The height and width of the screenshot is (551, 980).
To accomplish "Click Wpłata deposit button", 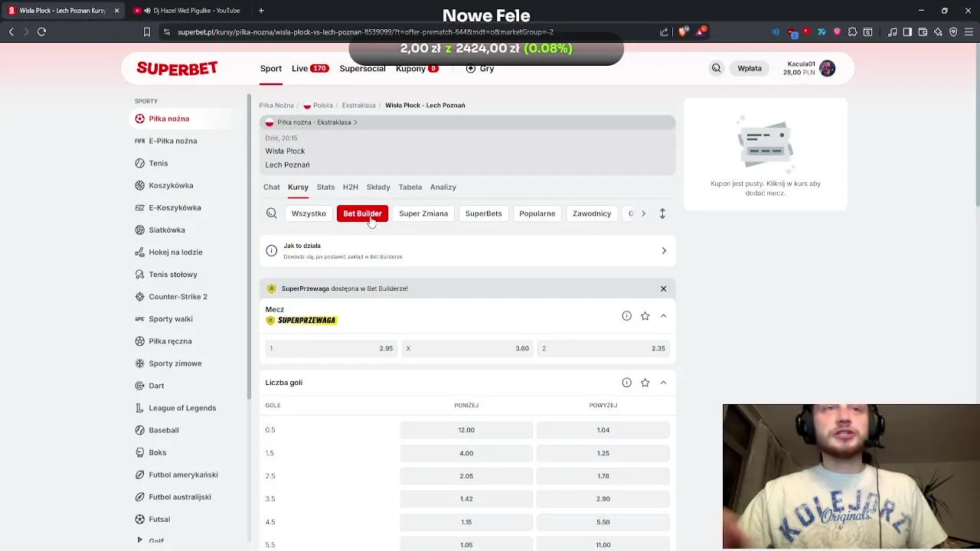I will click(x=750, y=69).
